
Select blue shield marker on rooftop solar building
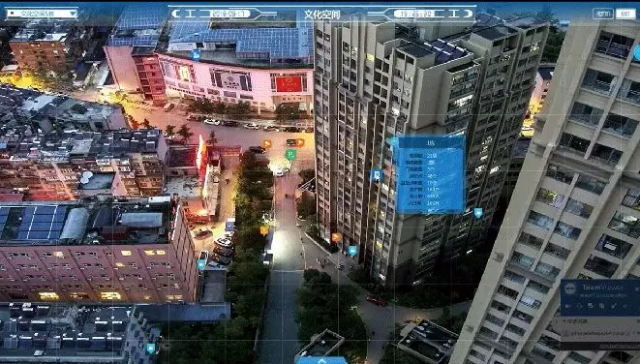197,55
